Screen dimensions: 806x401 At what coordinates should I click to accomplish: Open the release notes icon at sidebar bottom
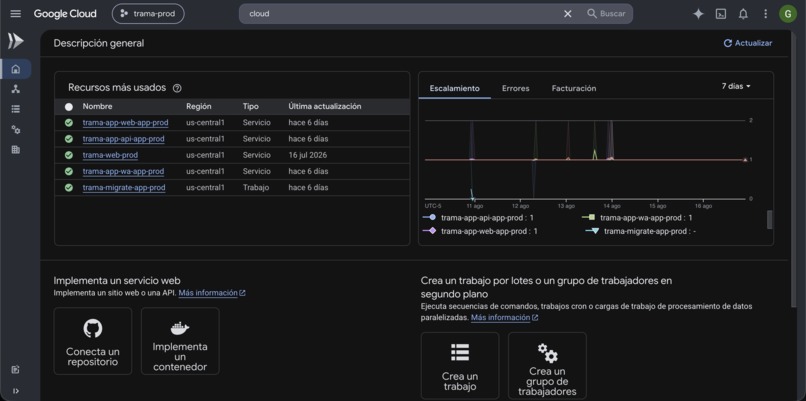(15, 369)
